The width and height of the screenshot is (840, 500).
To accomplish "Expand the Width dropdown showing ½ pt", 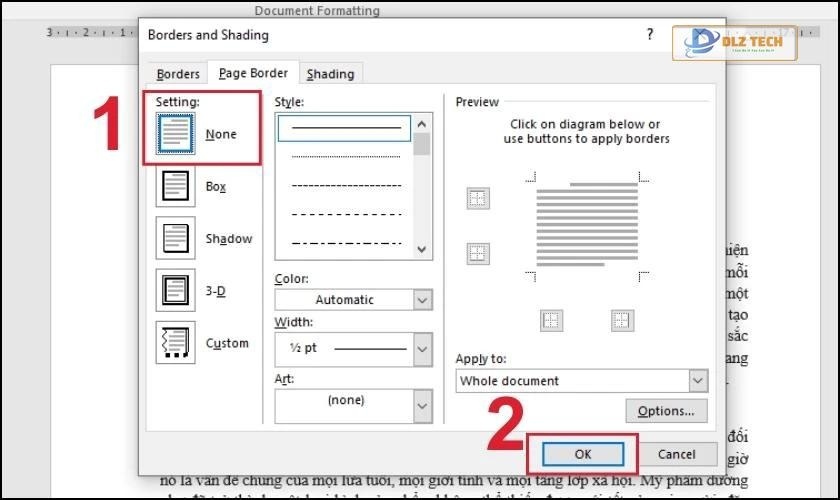I will (x=422, y=348).
